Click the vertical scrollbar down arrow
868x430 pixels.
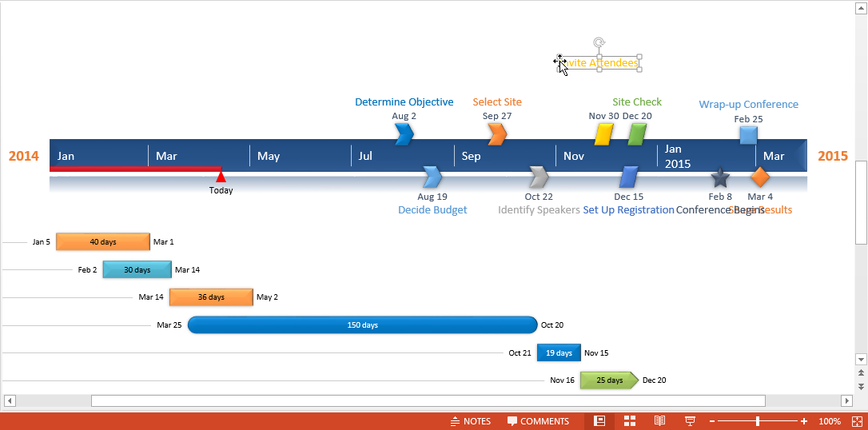tap(861, 360)
